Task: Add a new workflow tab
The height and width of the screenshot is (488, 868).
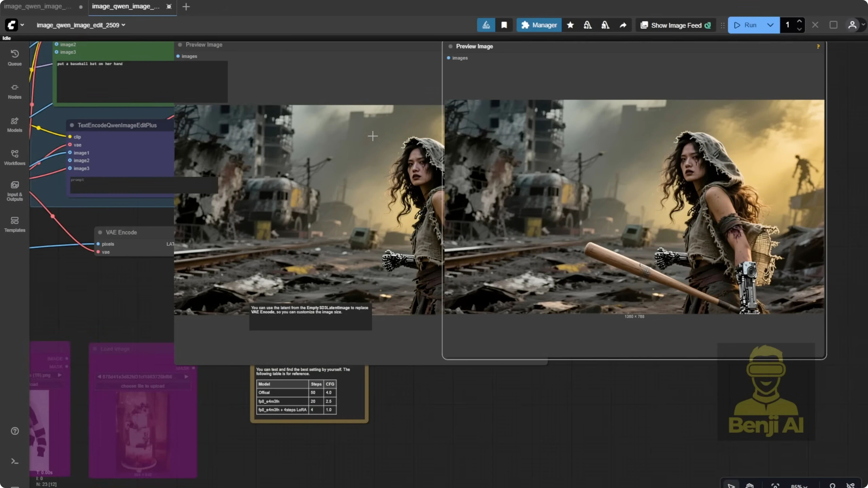Action: (x=186, y=6)
